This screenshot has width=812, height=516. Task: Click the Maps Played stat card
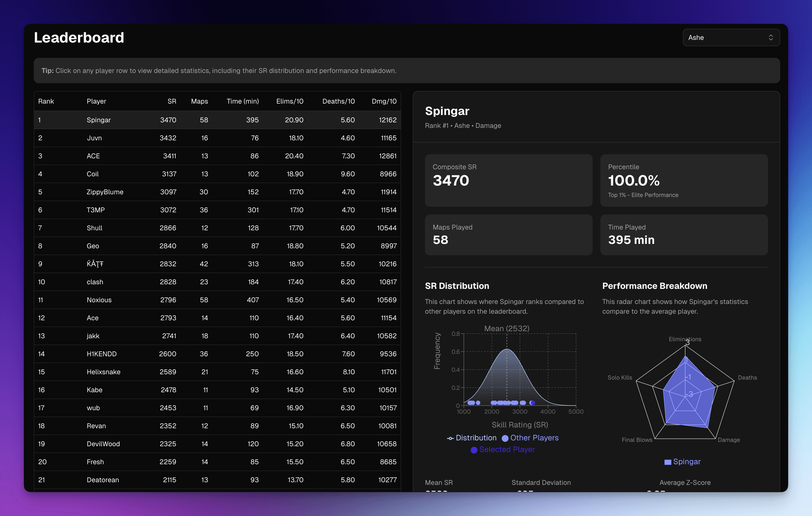(x=509, y=235)
